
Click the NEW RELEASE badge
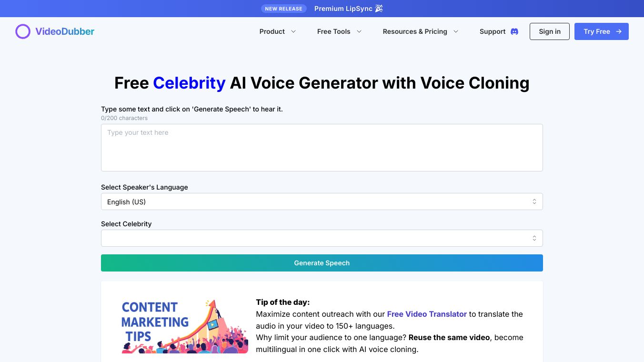point(284,9)
